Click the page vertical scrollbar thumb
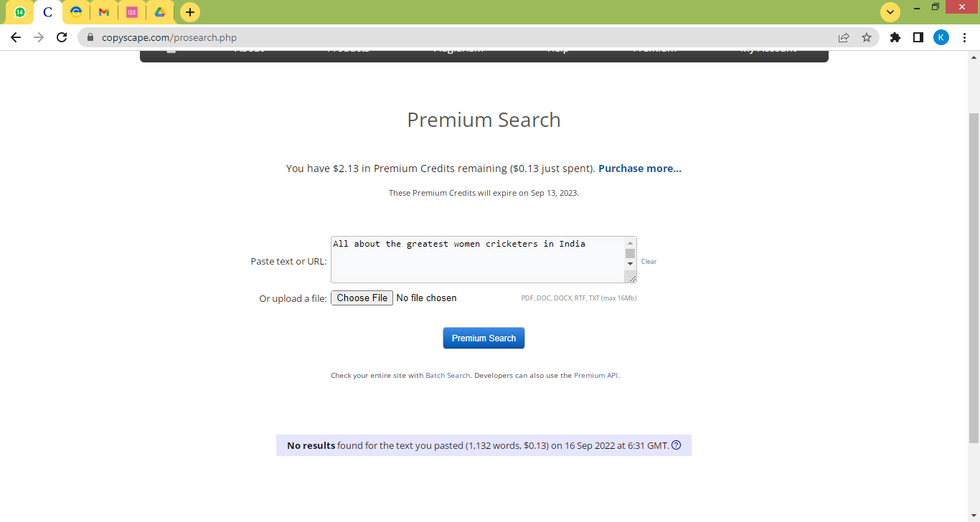 point(974,277)
